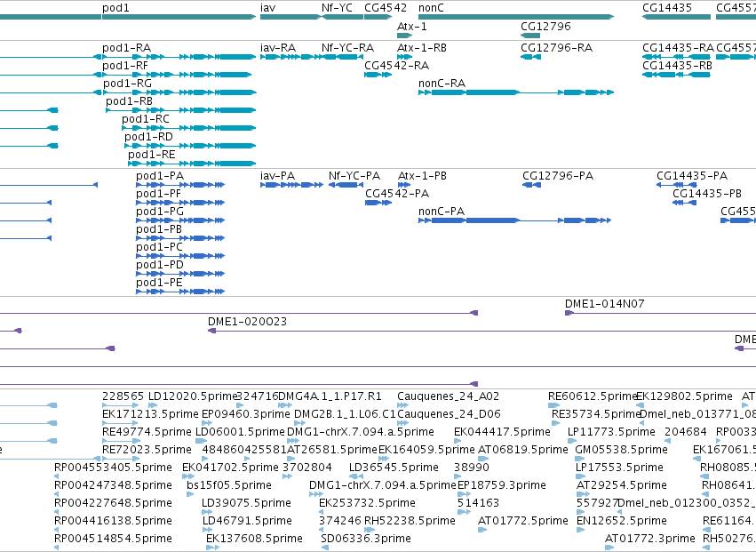Select the CG14435-RB transcript label

point(678,66)
